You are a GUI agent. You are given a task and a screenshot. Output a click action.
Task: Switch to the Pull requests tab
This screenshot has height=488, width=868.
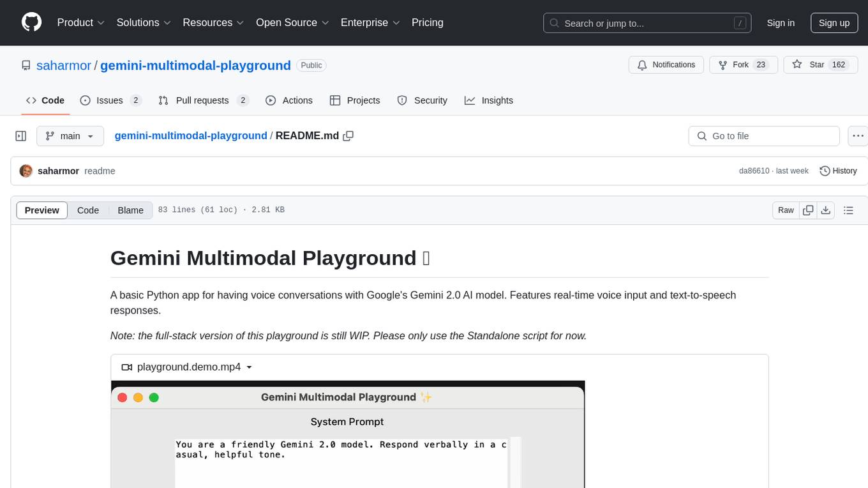point(203,100)
